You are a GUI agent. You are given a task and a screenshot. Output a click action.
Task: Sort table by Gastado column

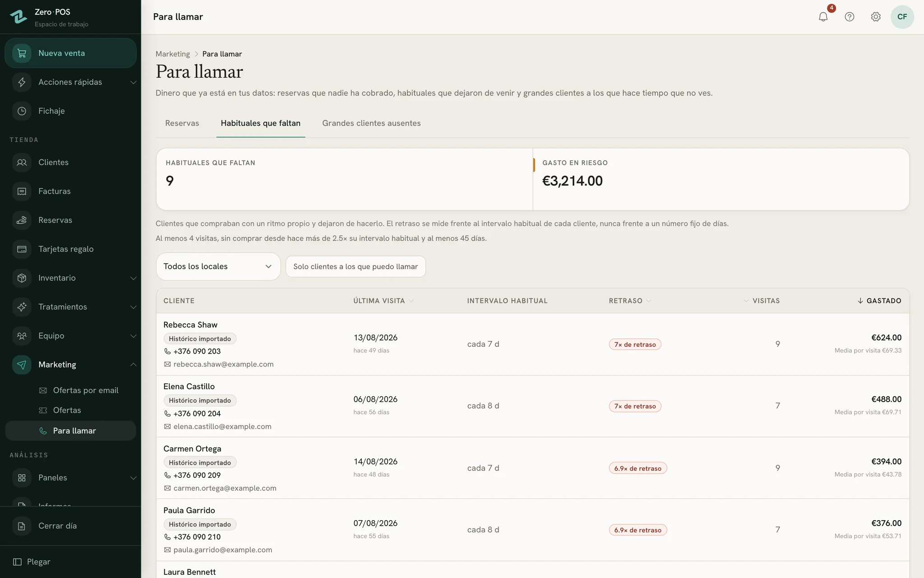point(879,301)
